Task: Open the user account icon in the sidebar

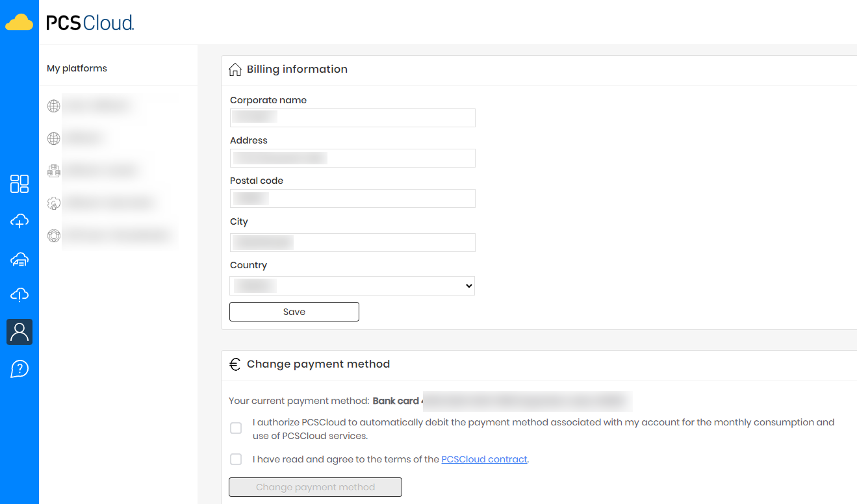Action: click(x=19, y=332)
